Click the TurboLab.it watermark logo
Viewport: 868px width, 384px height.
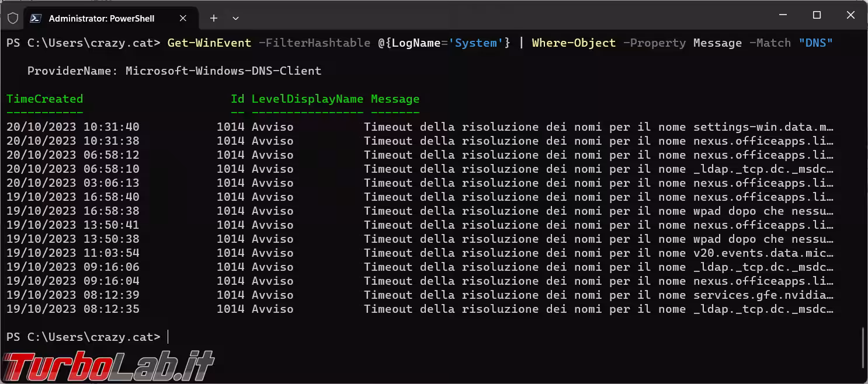coord(108,366)
